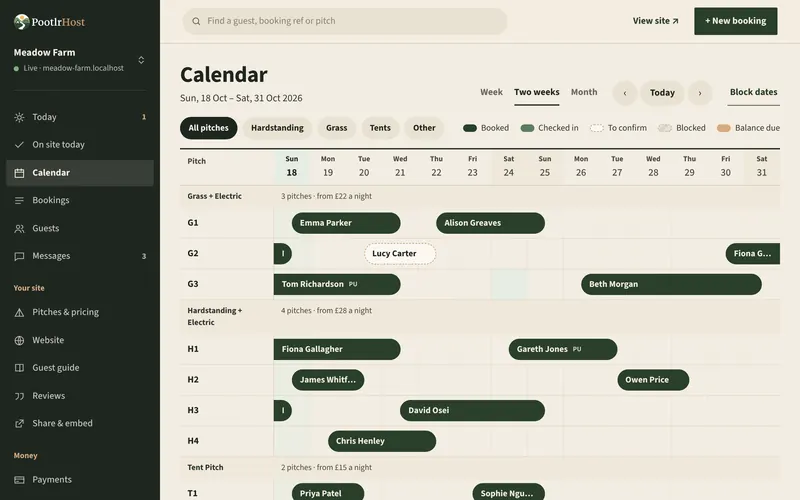
Task: Switch to Week view
Action: pyautogui.click(x=491, y=92)
